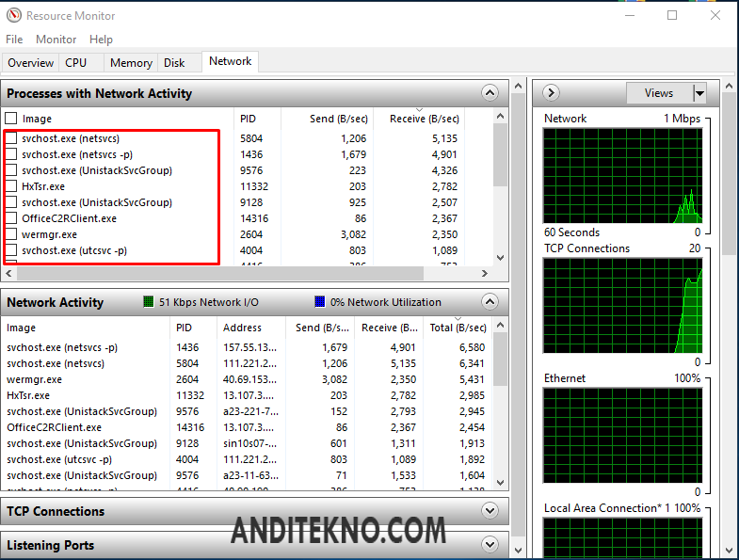Collapse the Network Activity section
Viewport: 739px width, 560px height.
click(x=489, y=302)
